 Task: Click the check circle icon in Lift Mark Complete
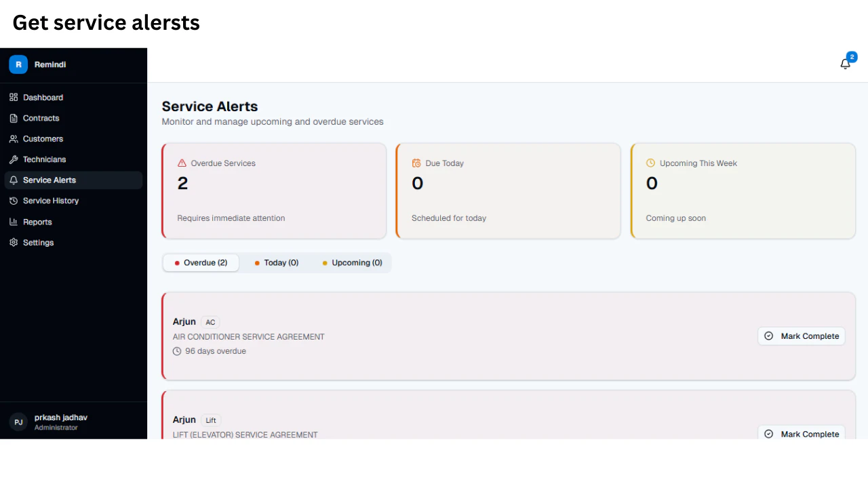click(769, 434)
